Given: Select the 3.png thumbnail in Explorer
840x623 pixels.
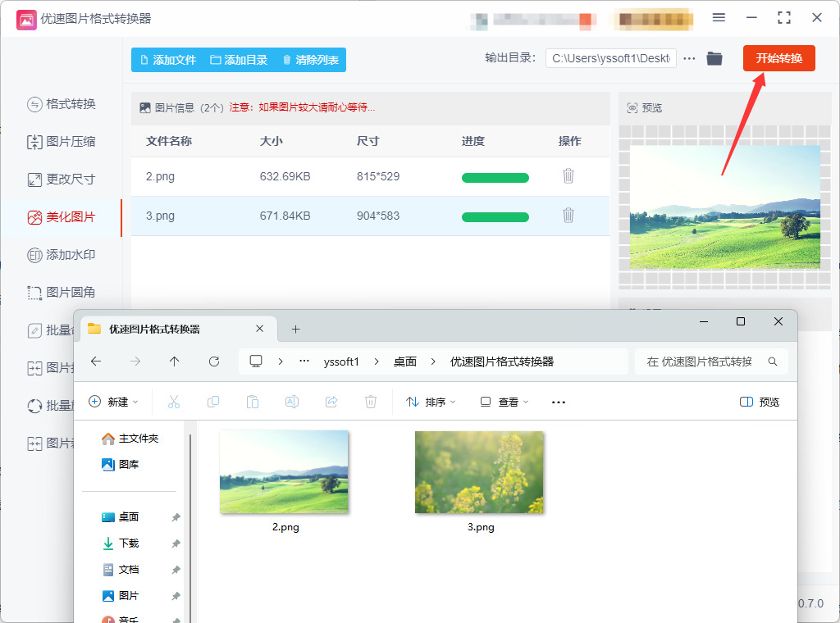Looking at the screenshot, I should (479, 472).
